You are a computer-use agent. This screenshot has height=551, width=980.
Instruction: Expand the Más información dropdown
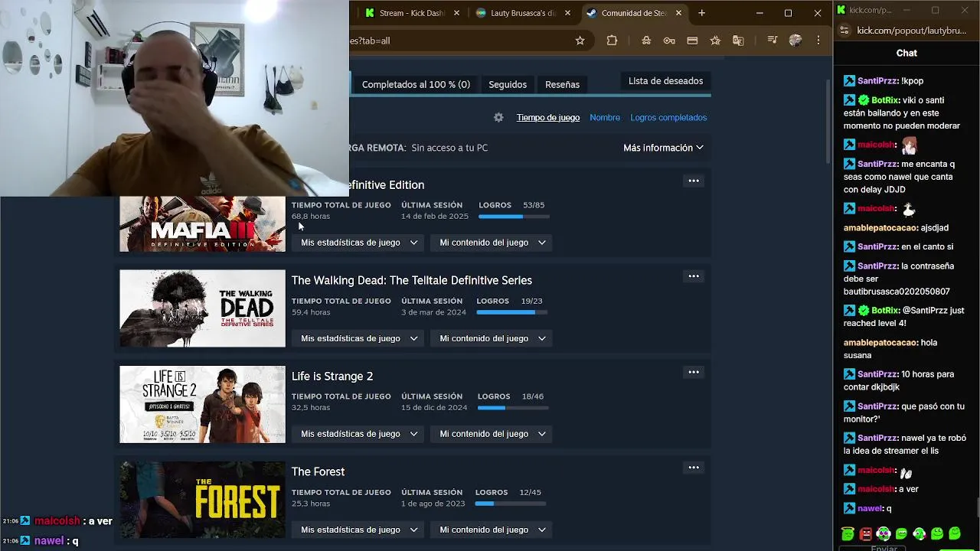(x=663, y=148)
